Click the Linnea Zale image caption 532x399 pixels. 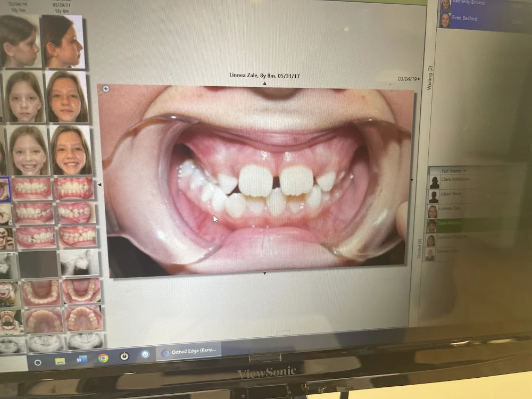pos(264,76)
